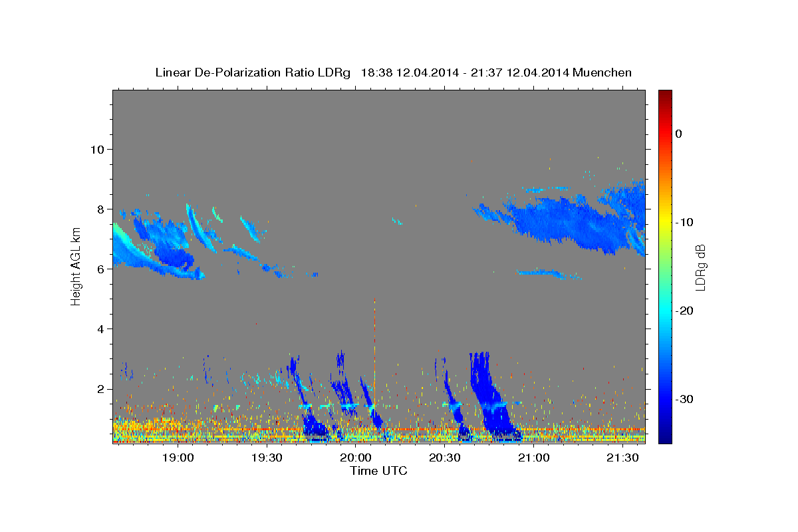Click the 21:30 time tick label
This screenshot has height=532, width=798.
[622, 458]
